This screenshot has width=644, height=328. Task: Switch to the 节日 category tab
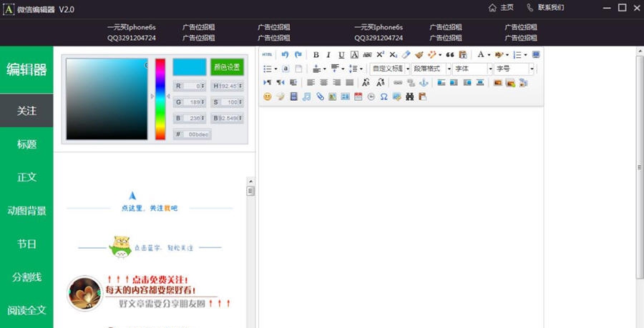click(x=26, y=244)
